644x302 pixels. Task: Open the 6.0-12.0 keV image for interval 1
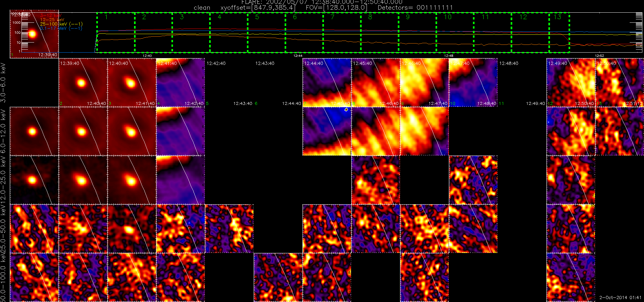pos(34,131)
